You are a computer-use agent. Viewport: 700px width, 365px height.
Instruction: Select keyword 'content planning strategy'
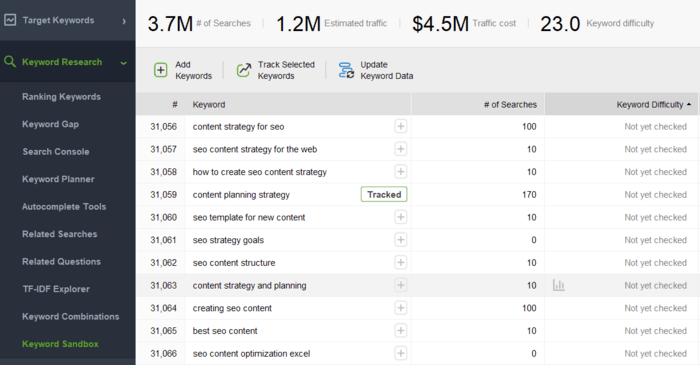coord(241,195)
